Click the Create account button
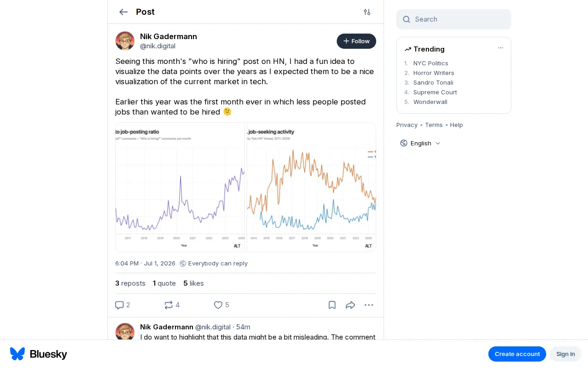 point(517,354)
